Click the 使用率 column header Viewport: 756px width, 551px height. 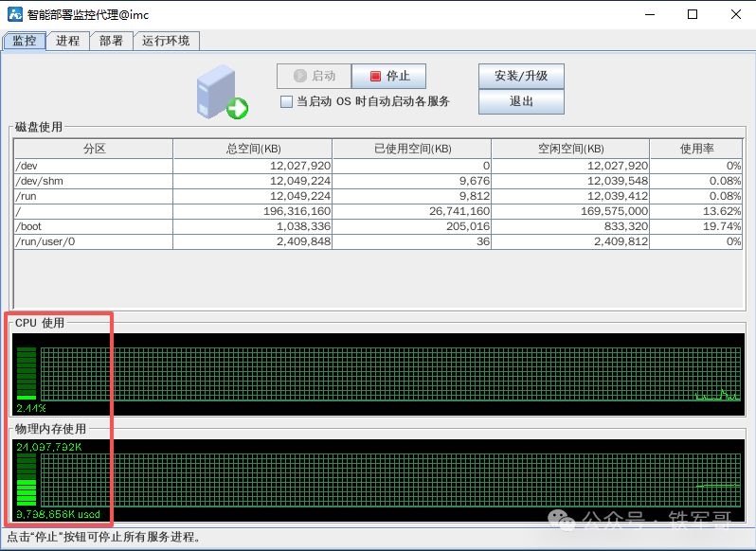695,149
